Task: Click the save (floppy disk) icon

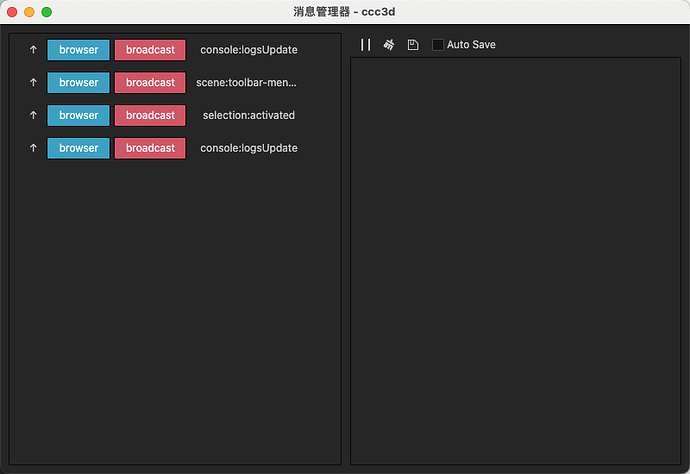Action: point(413,45)
